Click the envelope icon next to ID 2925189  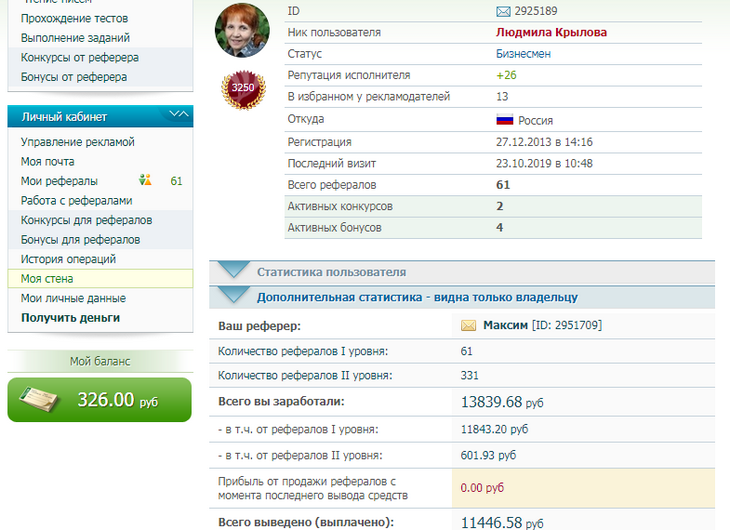click(x=503, y=11)
